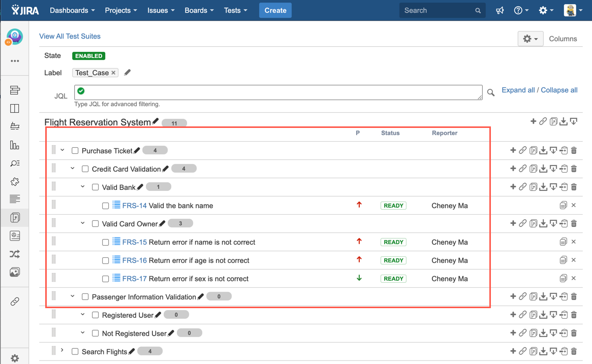Collapse the Purchase Ticket folder
The image size is (592, 364).
tap(63, 150)
